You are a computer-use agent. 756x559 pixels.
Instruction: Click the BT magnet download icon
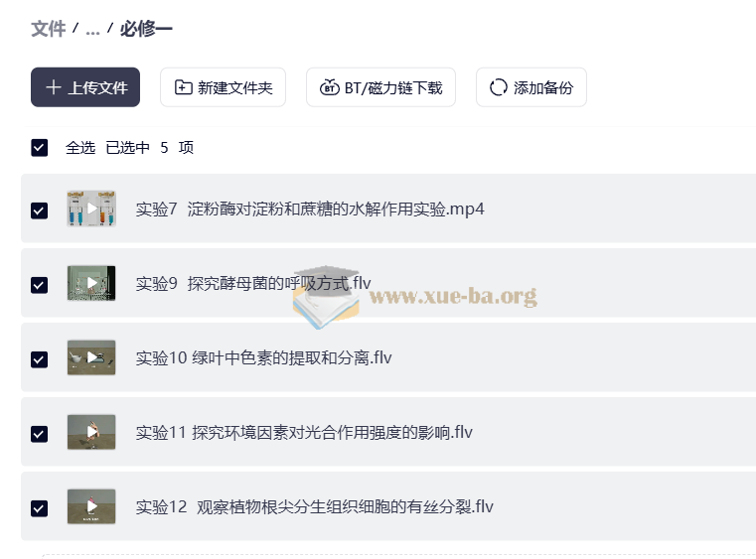point(329,87)
